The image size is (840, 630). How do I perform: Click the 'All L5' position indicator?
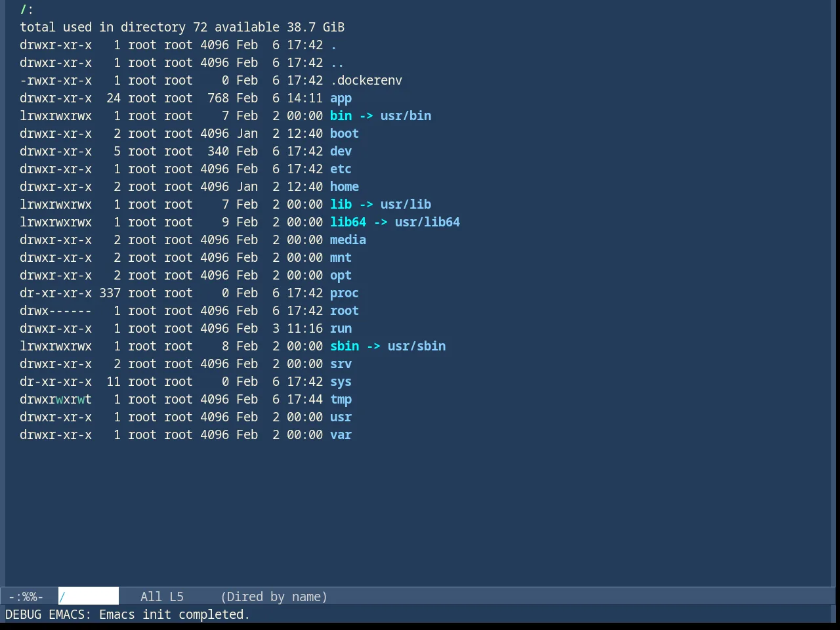point(162,597)
